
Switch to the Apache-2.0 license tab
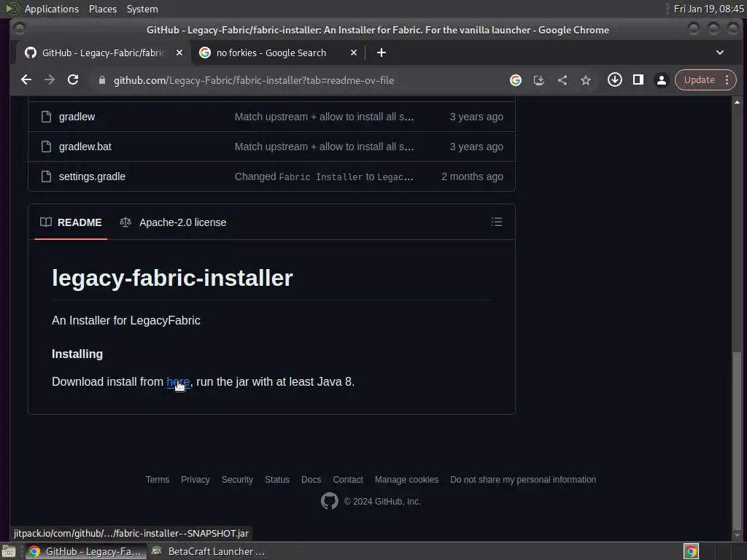173,222
